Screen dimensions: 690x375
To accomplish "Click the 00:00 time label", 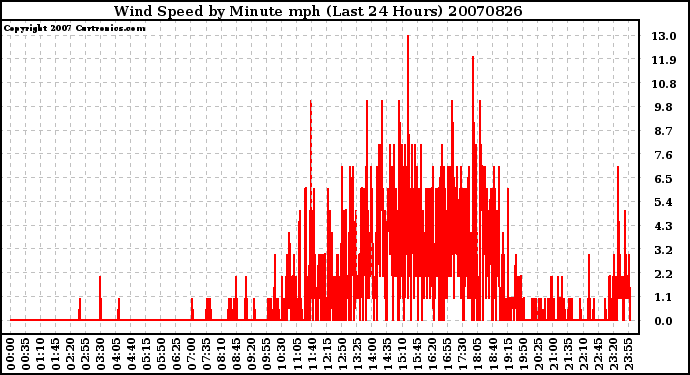I will coord(11,355).
